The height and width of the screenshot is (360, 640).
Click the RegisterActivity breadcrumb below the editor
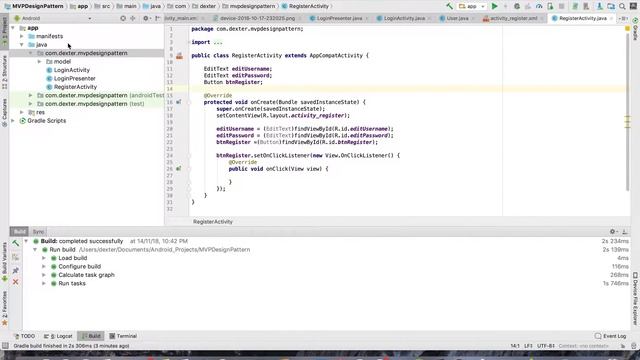coord(213,222)
